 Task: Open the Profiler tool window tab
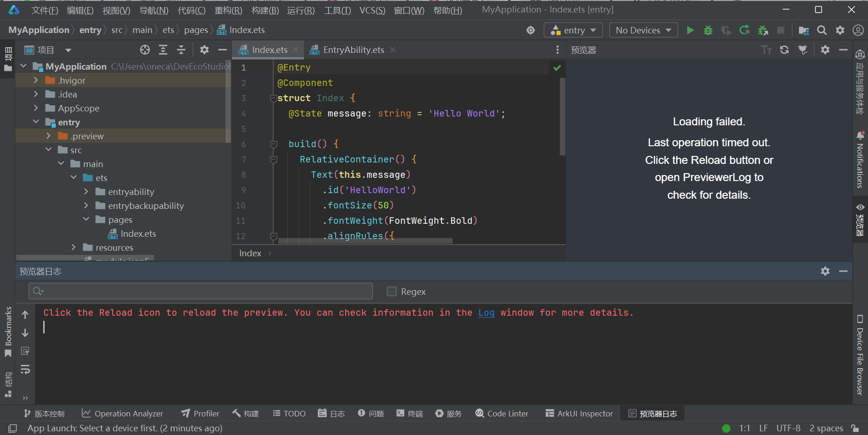[x=200, y=414]
